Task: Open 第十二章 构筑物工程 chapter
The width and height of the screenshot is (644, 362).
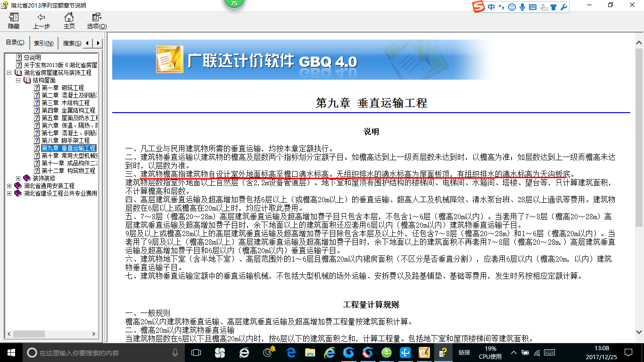Action: (68, 171)
